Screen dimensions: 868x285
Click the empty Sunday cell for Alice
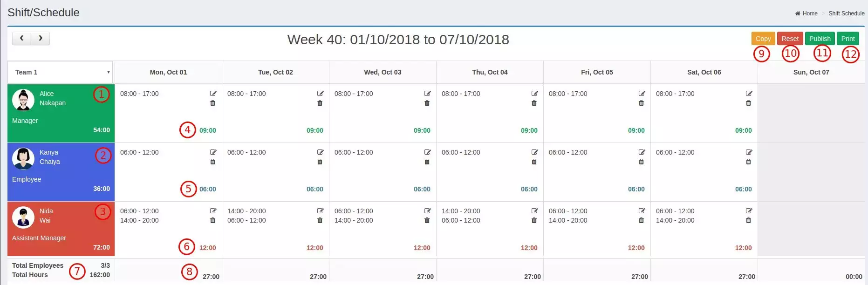tap(811, 113)
